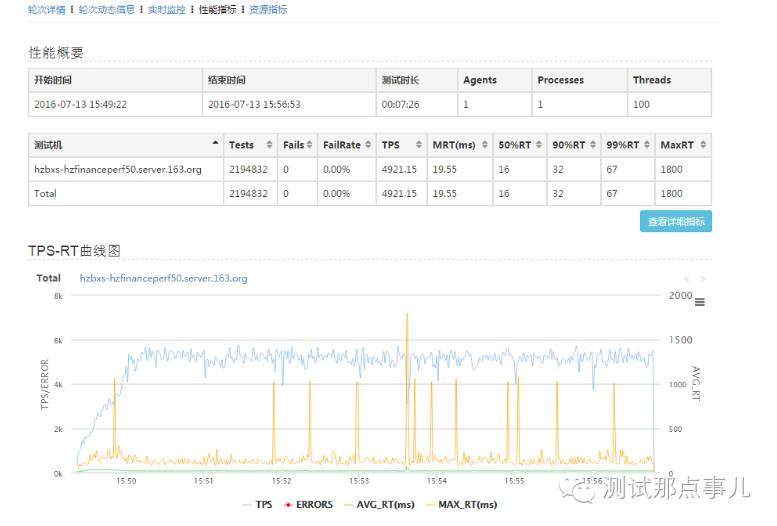Sort table by 测试机 column arrow
The width and height of the screenshot is (777, 526).
(x=215, y=143)
